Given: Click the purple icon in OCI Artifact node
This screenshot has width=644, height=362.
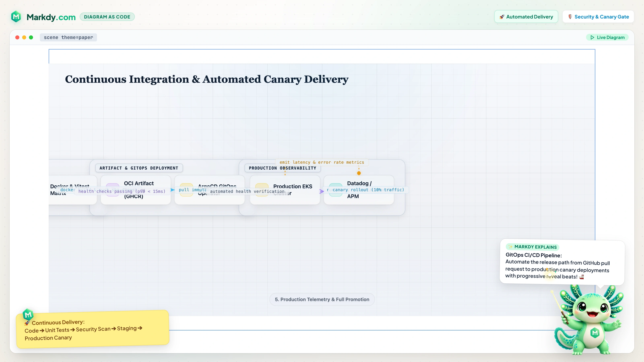Looking at the screenshot, I should point(112,190).
